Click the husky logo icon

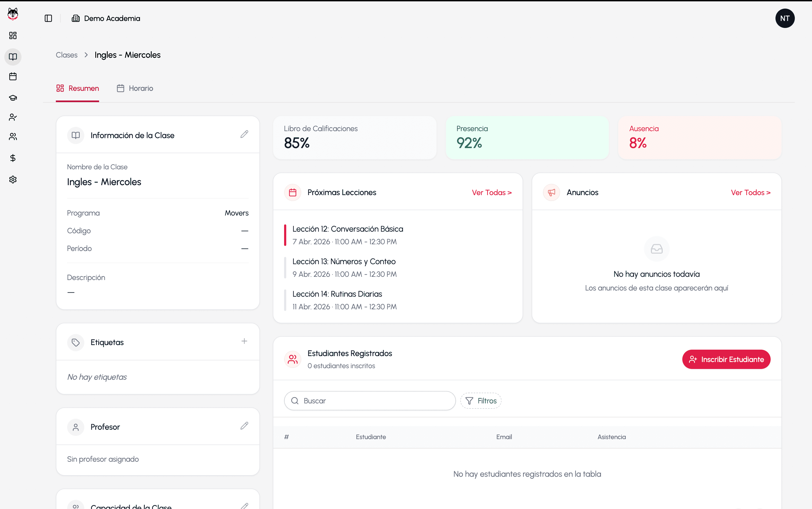pyautogui.click(x=13, y=14)
